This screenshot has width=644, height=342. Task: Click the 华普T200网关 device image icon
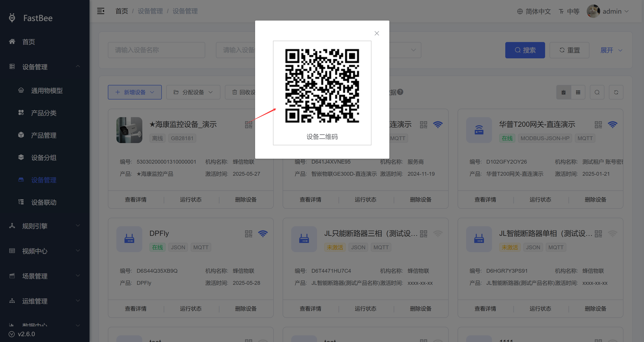click(479, 130)
